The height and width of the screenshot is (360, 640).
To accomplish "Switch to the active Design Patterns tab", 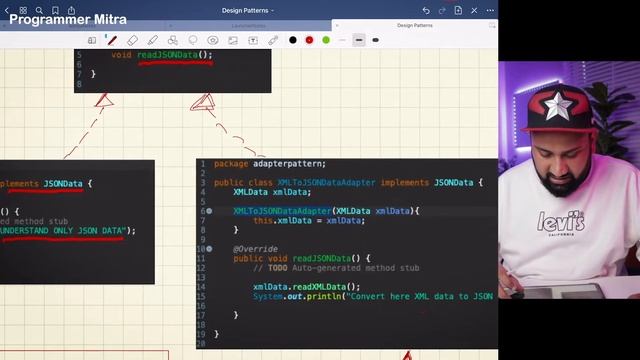I will click(415, 25).
